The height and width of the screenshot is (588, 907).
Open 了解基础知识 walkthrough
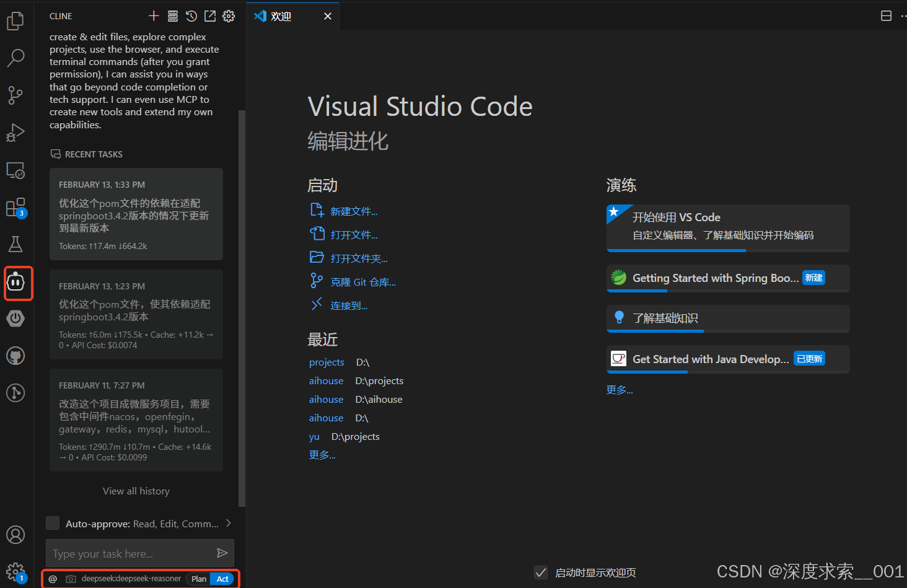728,318
